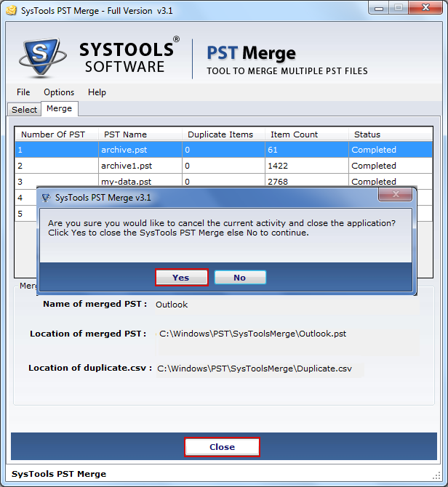Click the main window title bar icon
This screenshot has width=448, height=487.
coord(12,11)
